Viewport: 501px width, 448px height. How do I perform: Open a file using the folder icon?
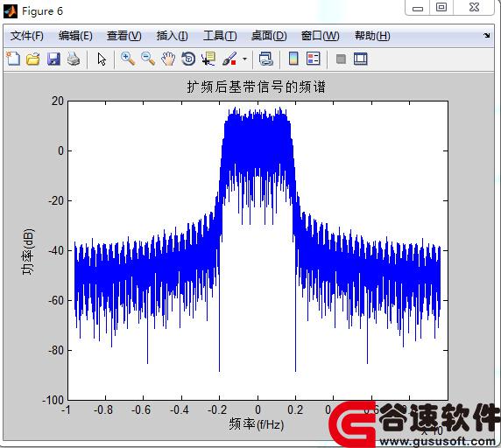33,59
